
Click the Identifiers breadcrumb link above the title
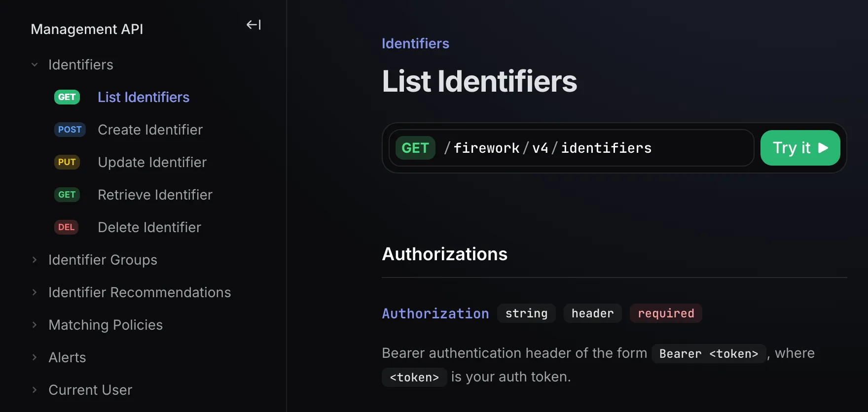415,43
